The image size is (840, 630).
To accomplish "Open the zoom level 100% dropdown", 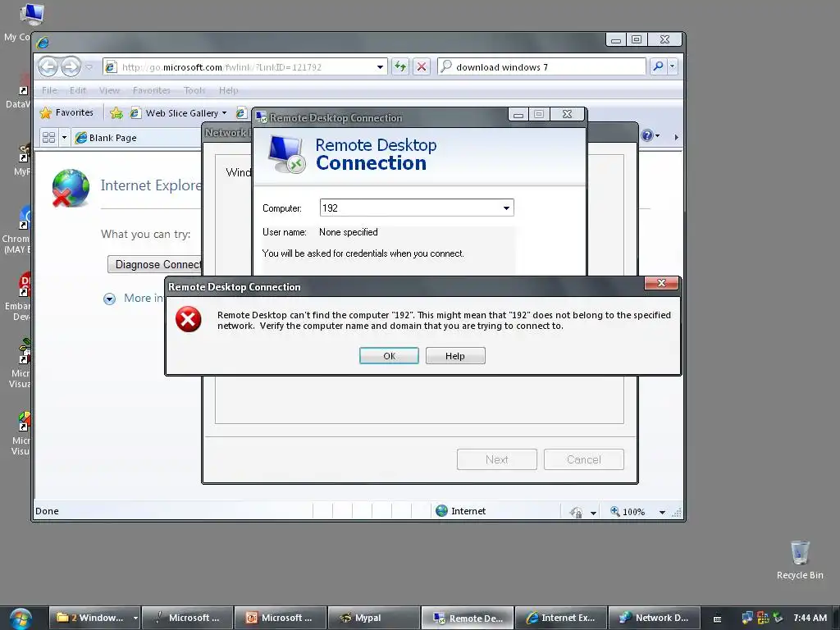I will [x=662, y=512].
